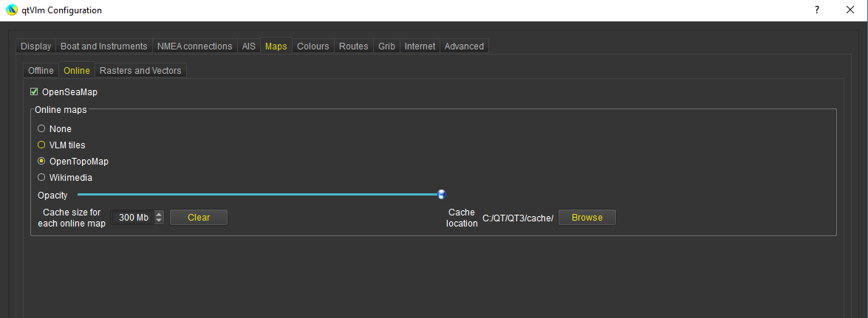Go to the Colours tab
This screenshot has height=318, width=868.
coord(313,46)
